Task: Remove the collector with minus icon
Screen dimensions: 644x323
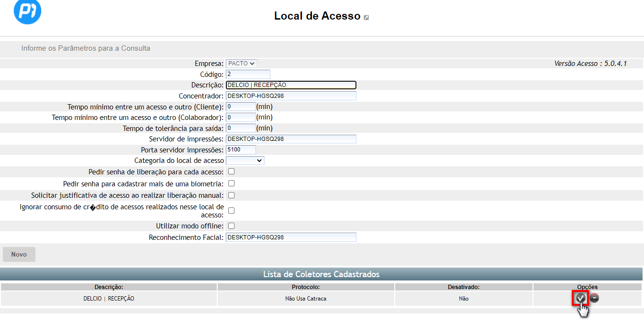Action: tap(594, 298)
